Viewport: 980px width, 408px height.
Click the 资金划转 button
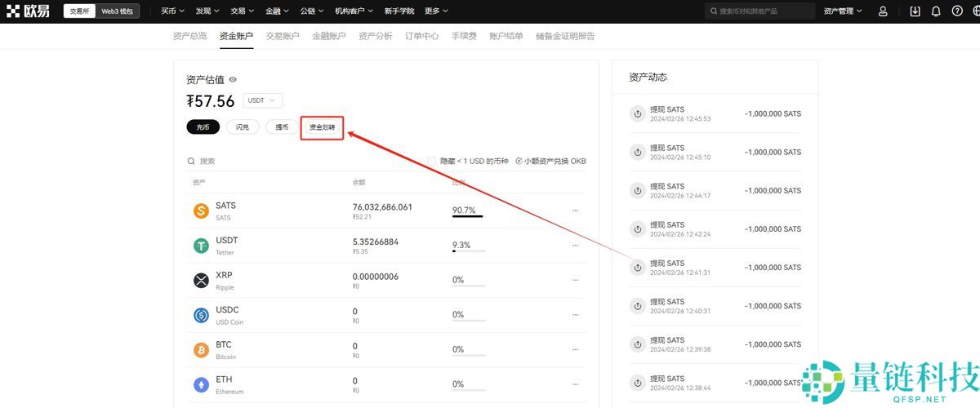[x=322, y=127]
